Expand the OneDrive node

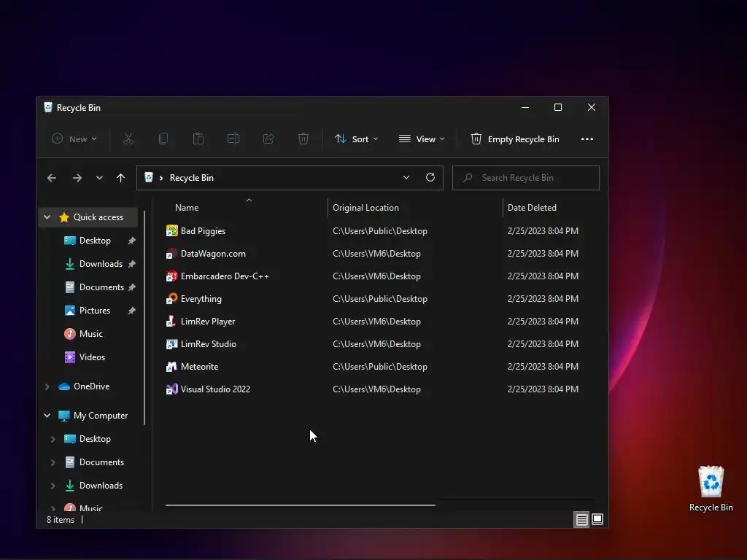tap(47, 386)
